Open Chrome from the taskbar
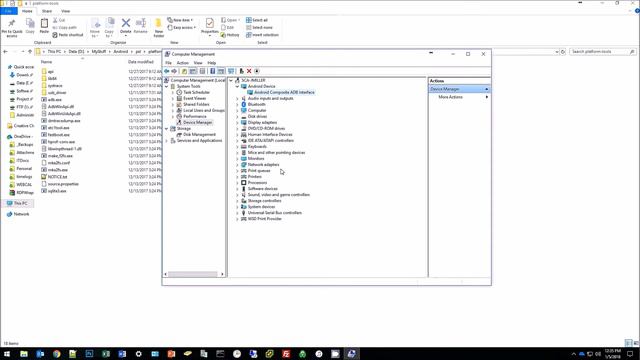Viewport: 640px width, 360px height. click(x=56, y=354)
